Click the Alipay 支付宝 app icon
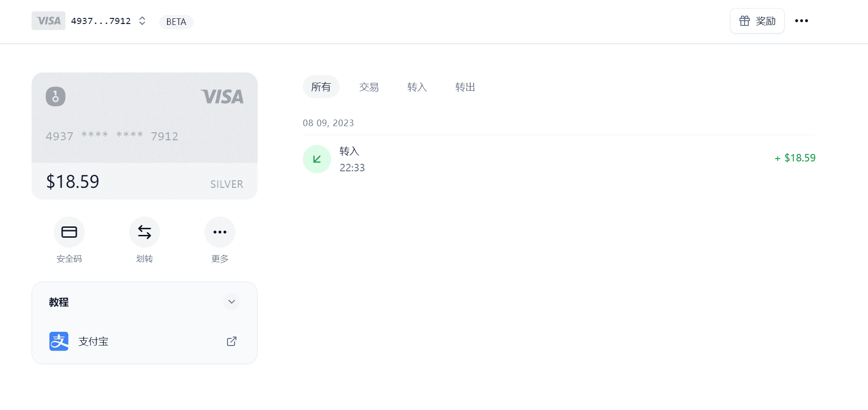This screenshot has width=868, height=410. click(x=58, y=341)
